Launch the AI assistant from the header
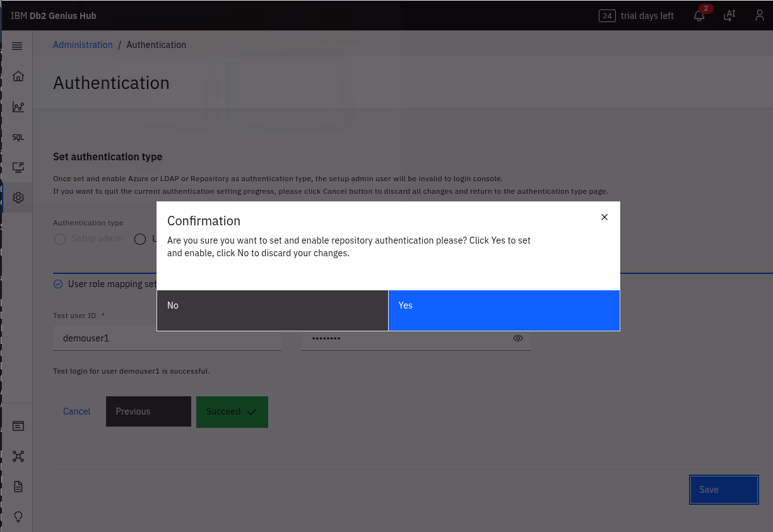 click(x=729, y=15)
